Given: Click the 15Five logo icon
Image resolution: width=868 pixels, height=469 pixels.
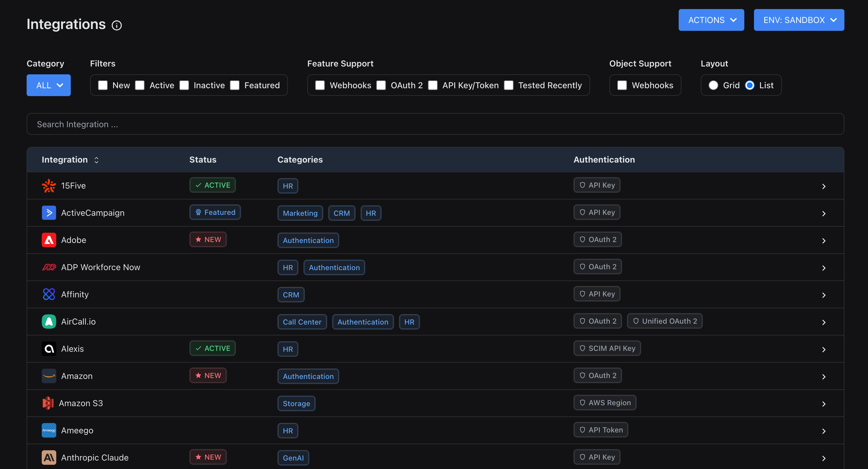Looking at the screenshot, I should tap(49, 186).
